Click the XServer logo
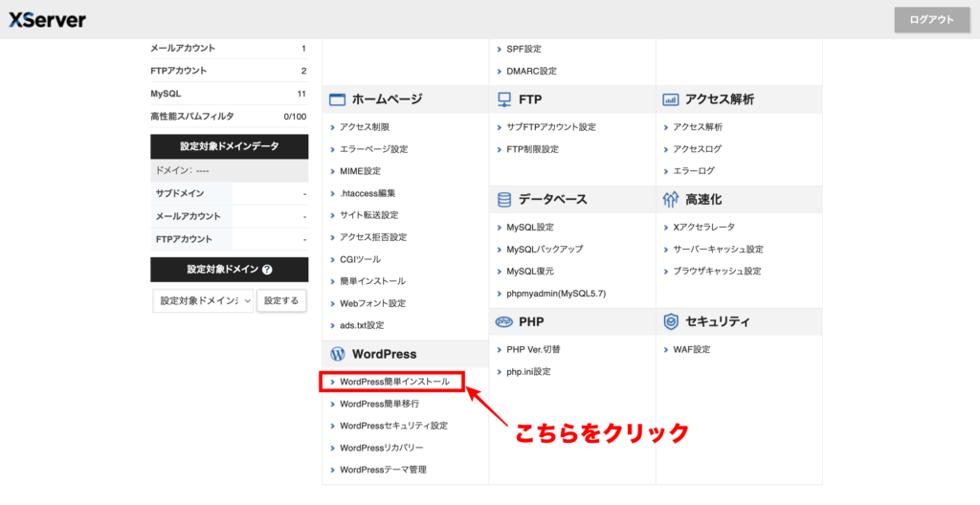Viewport: 980px width, 505px height. tap(47, 20)
